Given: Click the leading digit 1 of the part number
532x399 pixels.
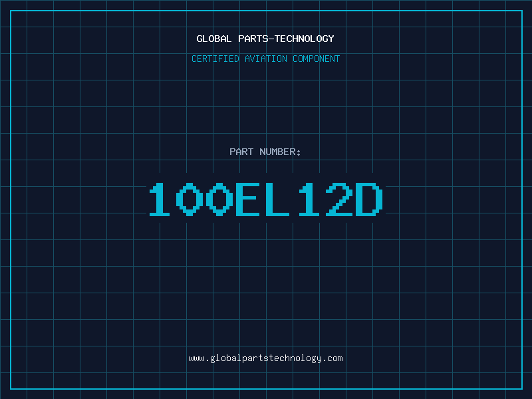Looking at the screenshot, I should (159, 199).
